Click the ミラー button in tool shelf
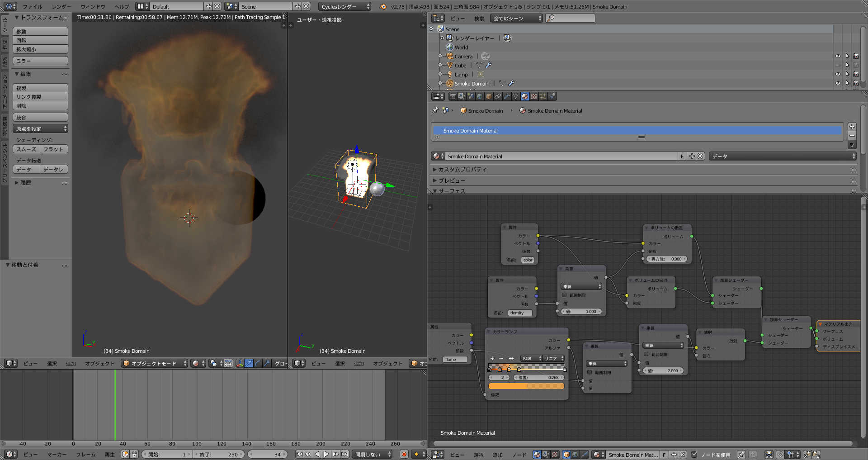Screen dimensions: 868x460 pyautogui.click(x=40, y=61)
